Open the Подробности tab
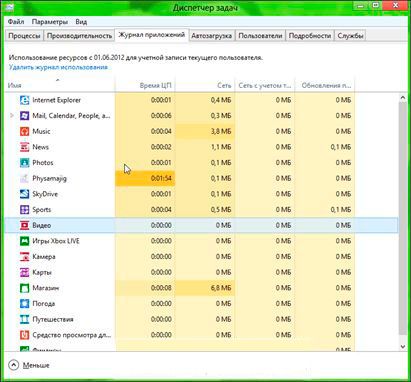 click(310, 36)
